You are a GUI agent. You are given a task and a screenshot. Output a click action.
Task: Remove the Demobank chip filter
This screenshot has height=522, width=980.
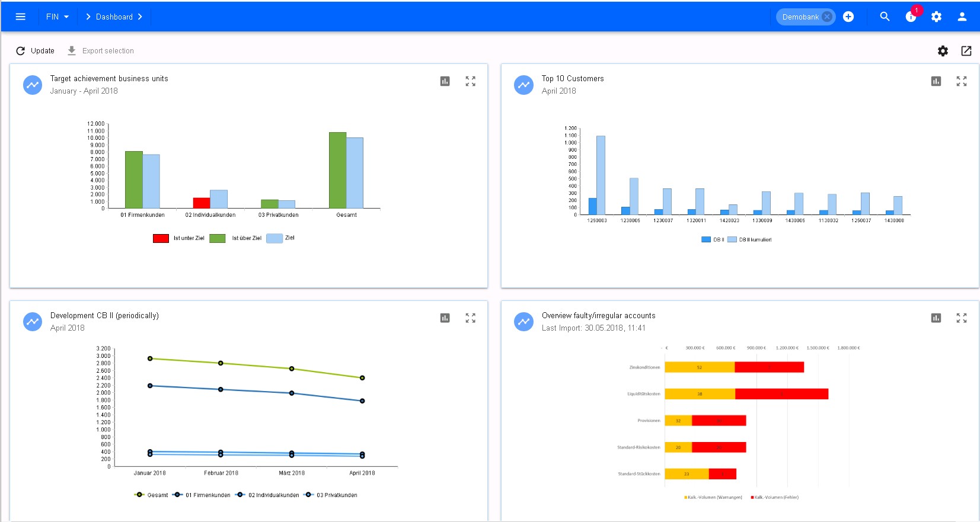(x=827, y=17)
